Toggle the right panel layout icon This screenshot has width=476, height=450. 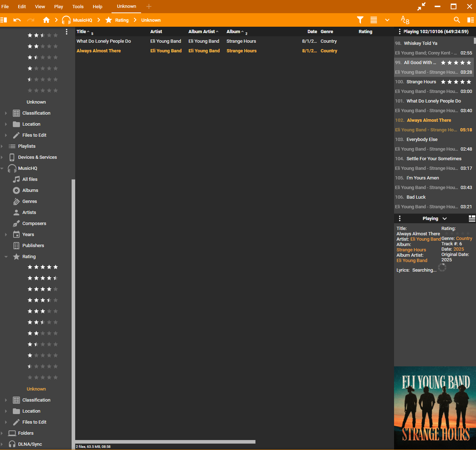pyautogui.click(x=471, y=20)
